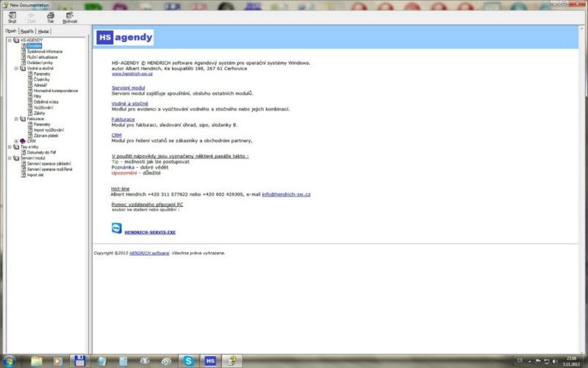Click the content pane scrollbar up arrow
Viewport: 588px width, 368px height.
582,29
